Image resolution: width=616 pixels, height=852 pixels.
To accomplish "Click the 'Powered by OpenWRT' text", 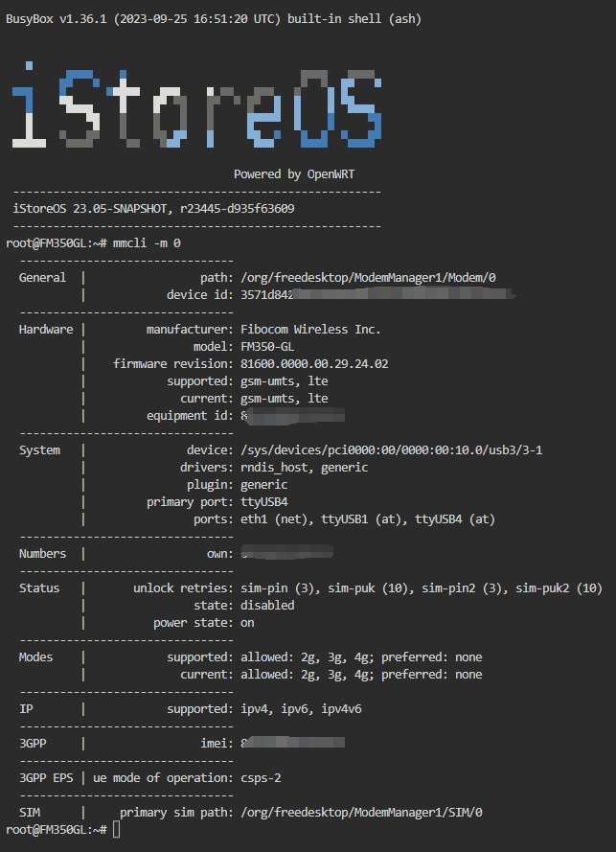I will 294,174.
